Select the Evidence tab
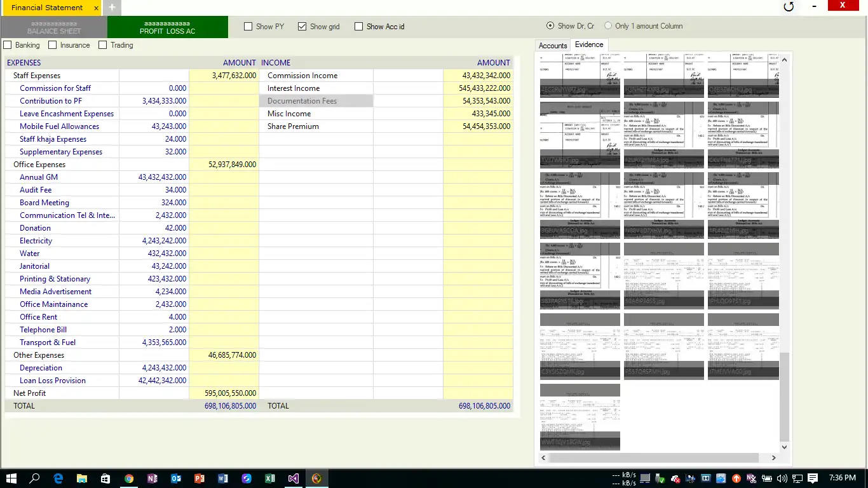868x488 pixels. pos(589,44)
